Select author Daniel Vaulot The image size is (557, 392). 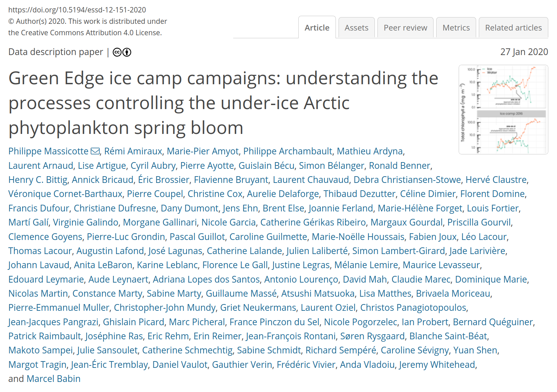(x=180, y=365)
